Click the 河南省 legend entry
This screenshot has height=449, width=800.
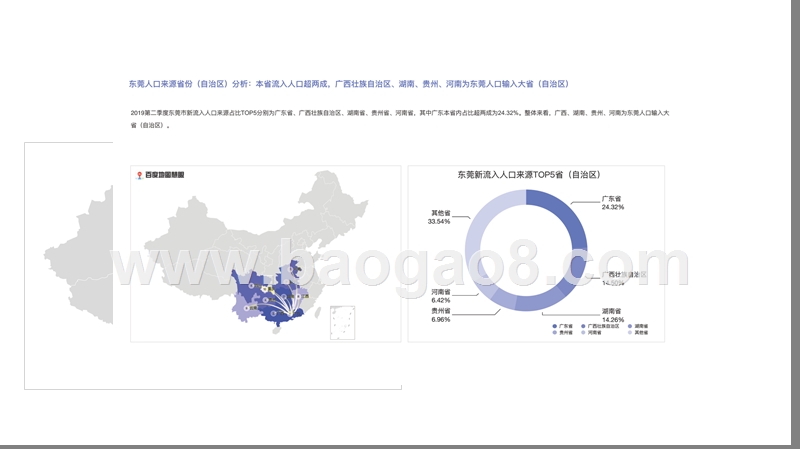[591, 332]
